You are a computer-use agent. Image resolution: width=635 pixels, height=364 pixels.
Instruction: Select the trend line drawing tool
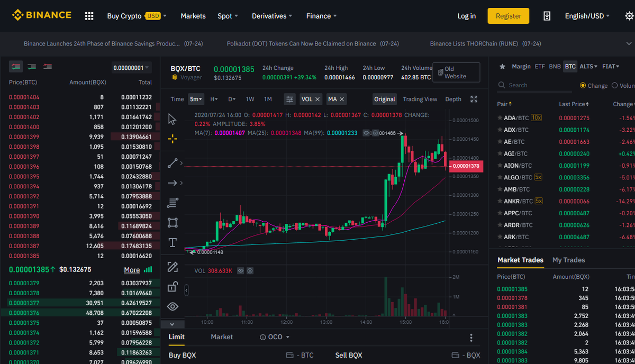pos(173,163)
